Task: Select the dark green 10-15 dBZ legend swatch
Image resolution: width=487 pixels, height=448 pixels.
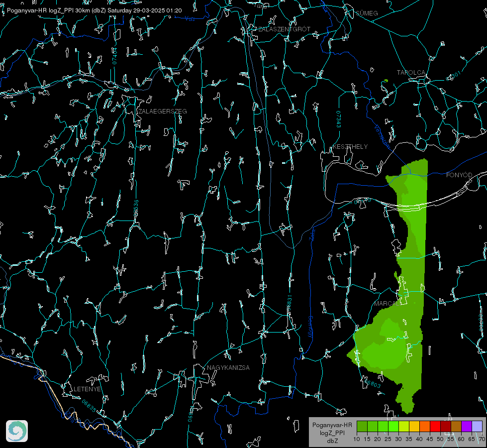Action: (362, 426)
